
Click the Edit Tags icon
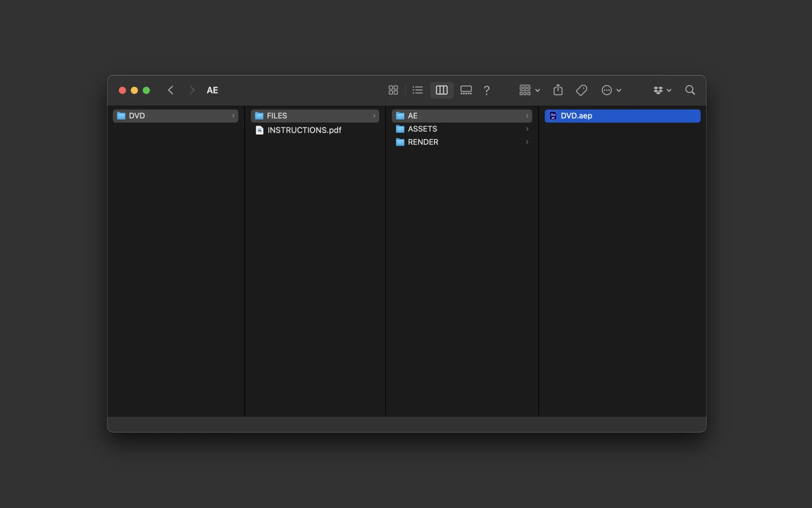581,90
